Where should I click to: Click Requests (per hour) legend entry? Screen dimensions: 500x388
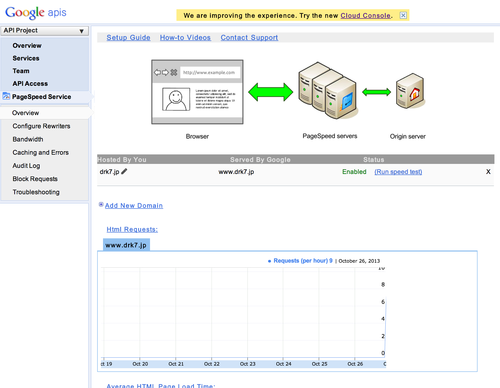tap(300, 261)
